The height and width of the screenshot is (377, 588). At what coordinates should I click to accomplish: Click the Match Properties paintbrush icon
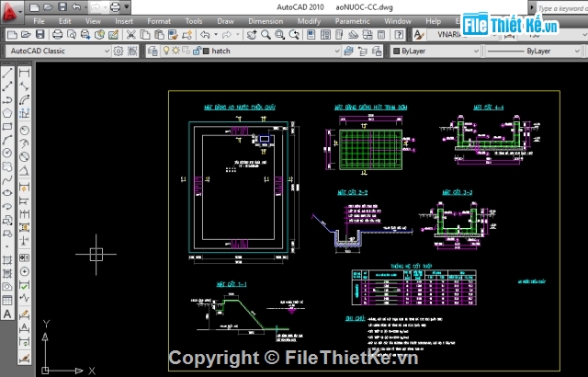(x=173, y=35)
